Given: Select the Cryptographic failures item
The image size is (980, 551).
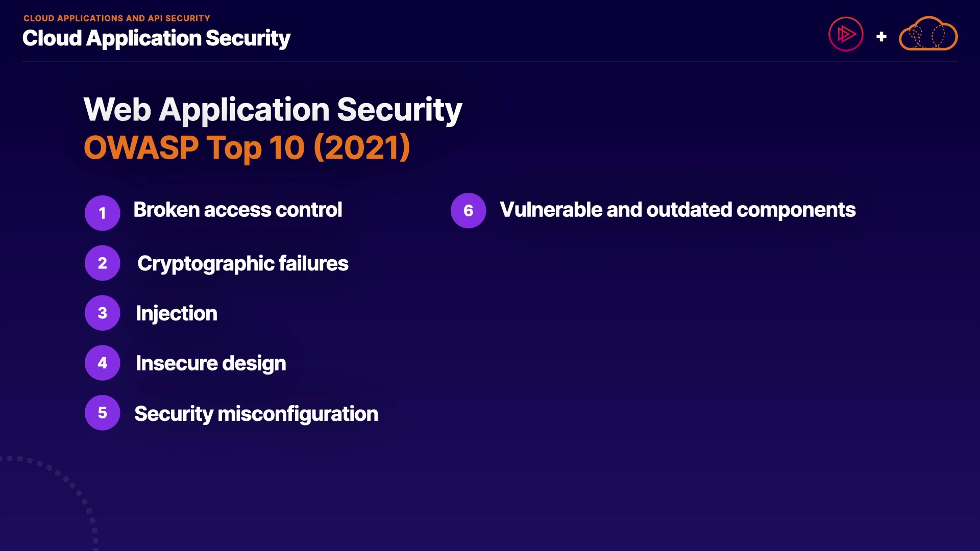Looking at the screenshot, I should click(243, 264).
